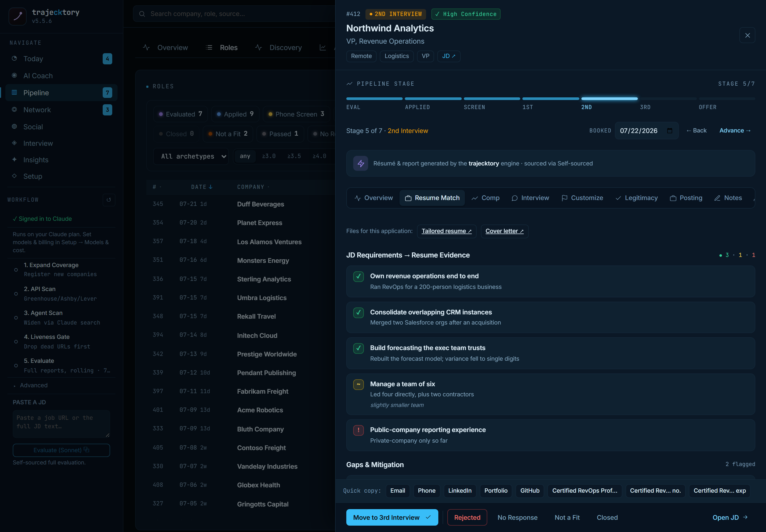Open the Cover letter link

504,231
